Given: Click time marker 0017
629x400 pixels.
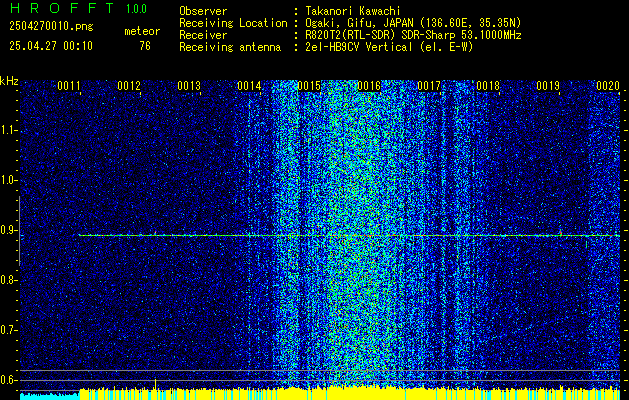Looking at the screenshot, I should 428,86.
